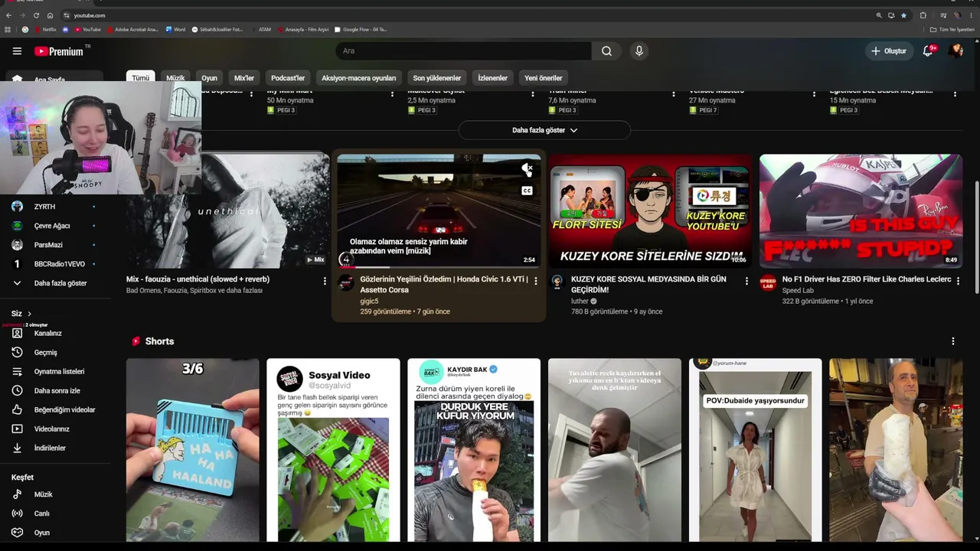Open the Word bookmark
980x551 pixels.
(175, 30)
